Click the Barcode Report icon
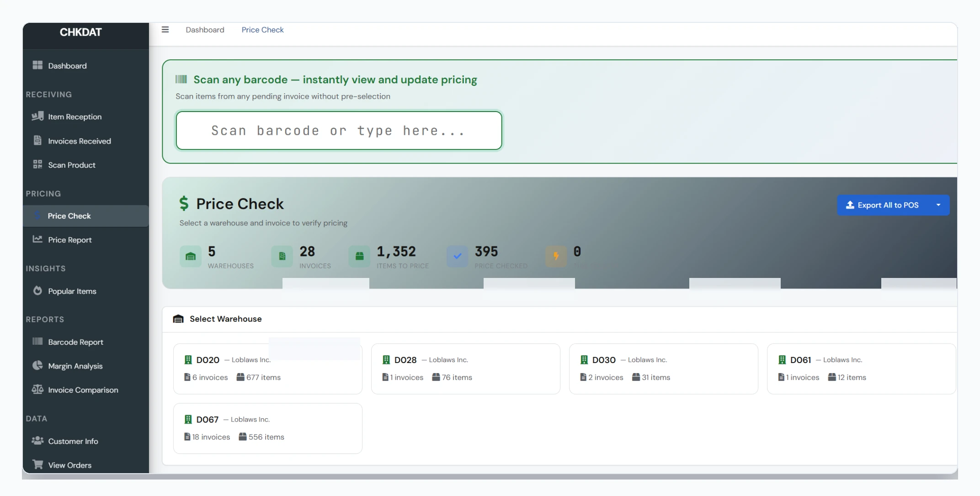 [37, 341]
